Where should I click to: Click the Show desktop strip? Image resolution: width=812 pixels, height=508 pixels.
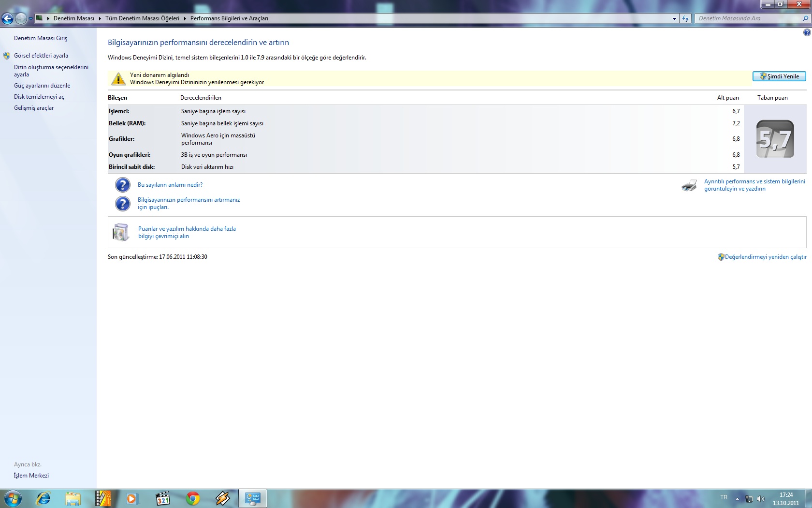(809, 498)
